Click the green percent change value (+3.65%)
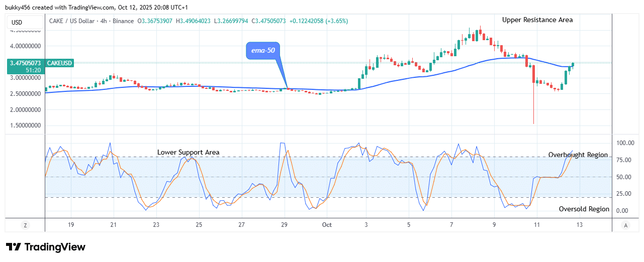This screenshot has width=644, height=262. [x=335, y=21]
